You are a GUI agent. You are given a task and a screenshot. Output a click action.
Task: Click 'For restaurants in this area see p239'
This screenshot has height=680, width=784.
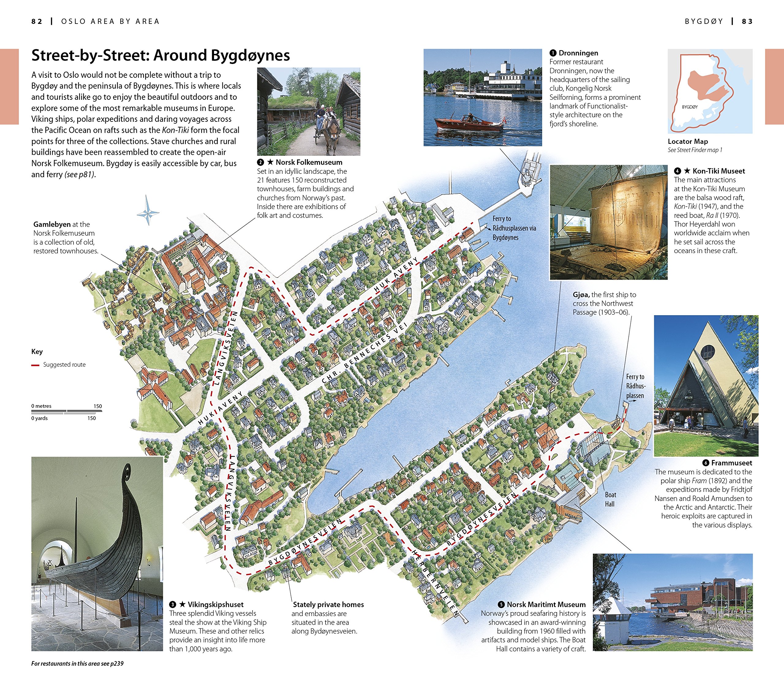77,663
